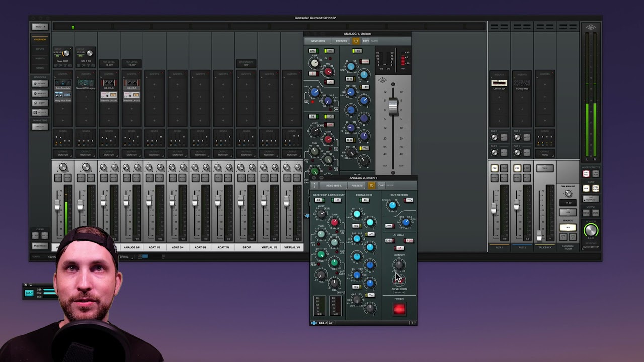This screenshot has width=644, height=362.
Task: Click the green MONITOR level knob
Action: 591,231
